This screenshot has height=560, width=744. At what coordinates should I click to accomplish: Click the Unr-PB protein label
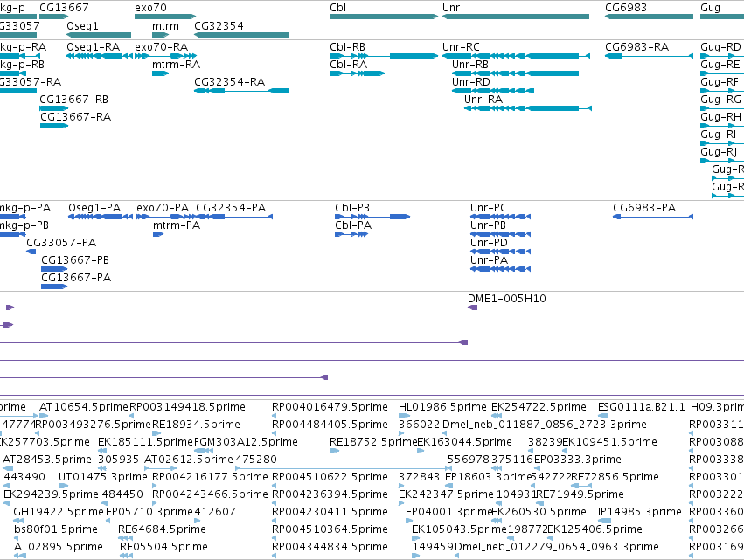[x=488, y=225]
